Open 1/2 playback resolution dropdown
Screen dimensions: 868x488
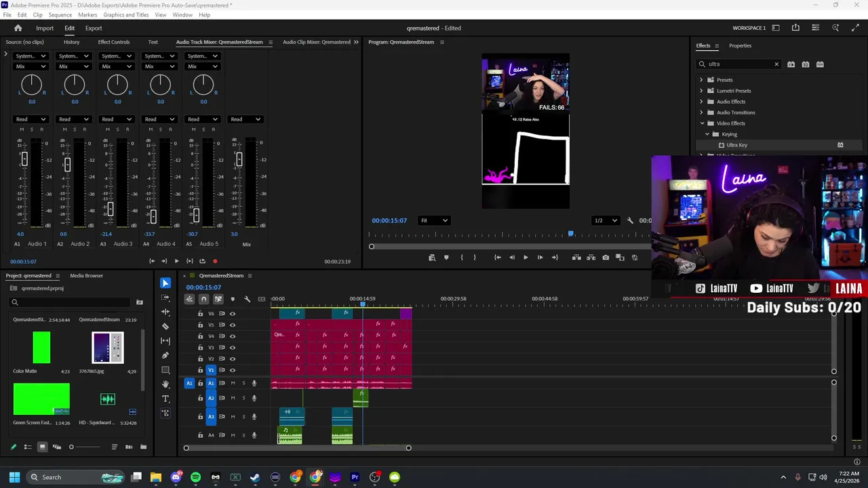(605, 220)
